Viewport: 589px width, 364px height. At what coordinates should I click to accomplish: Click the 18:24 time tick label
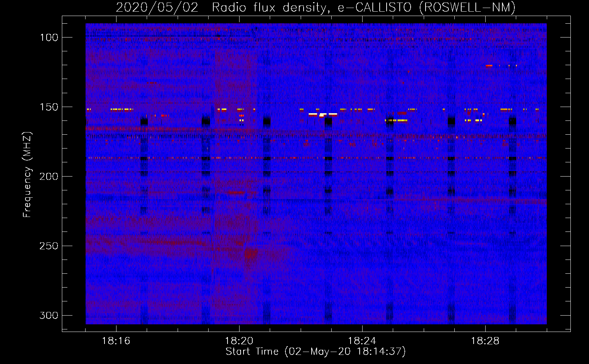tap(362, 341)
